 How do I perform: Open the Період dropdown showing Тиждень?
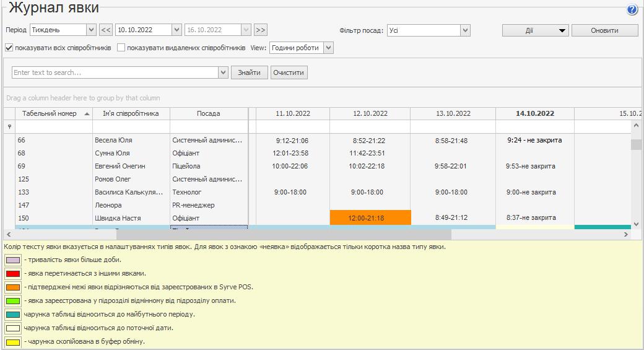(91, 30)
